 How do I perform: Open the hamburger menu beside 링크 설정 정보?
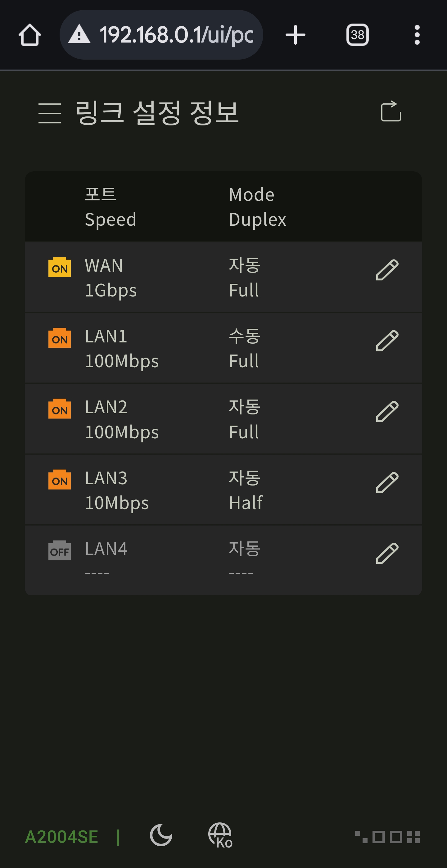tap(50, 113)
